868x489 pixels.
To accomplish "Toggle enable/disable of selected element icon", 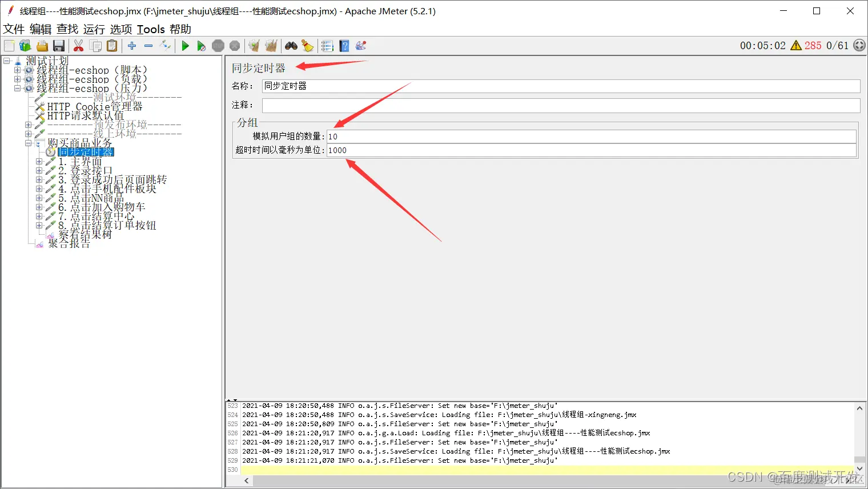I will (165, 46).
